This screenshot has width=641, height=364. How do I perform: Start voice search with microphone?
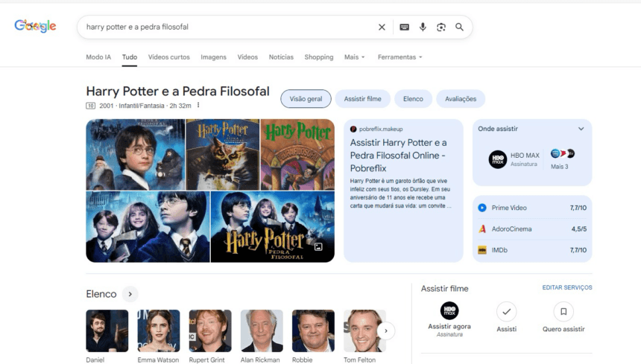(x=423, y=27)
